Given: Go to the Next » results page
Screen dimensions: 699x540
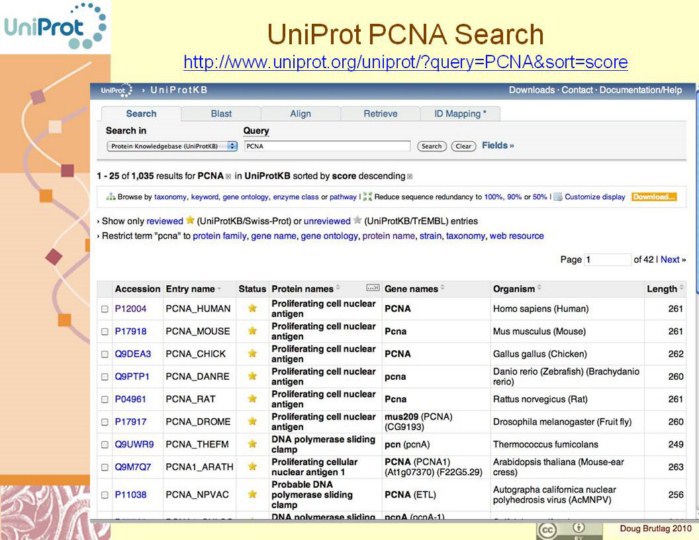Looking at the screenshot, I should tap(673, 260).
